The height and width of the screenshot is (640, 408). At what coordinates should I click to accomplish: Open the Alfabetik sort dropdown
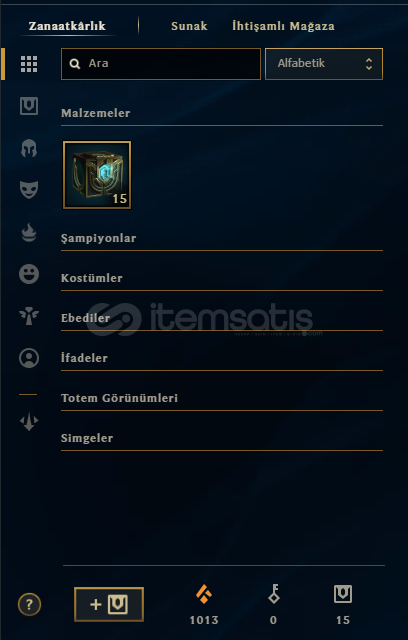coord(324,64)
